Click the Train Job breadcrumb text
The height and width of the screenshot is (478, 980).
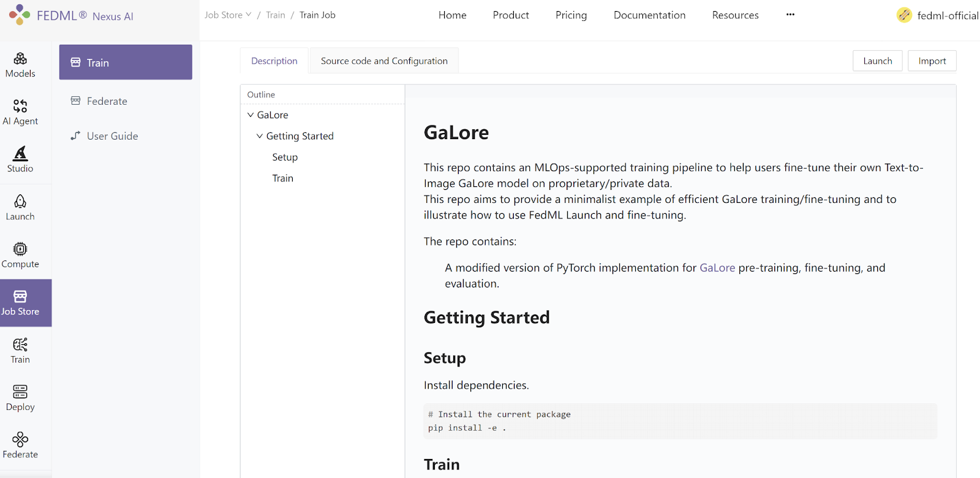click(x=317, y=15)
